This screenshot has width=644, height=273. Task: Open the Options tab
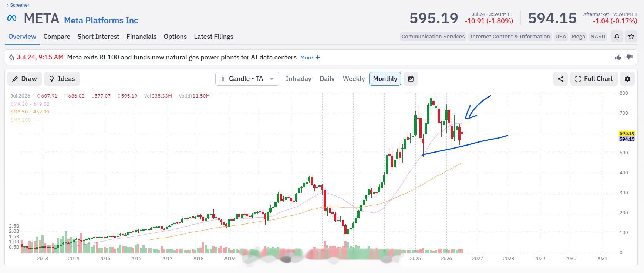pyautogui.click(x=175, y=37)
